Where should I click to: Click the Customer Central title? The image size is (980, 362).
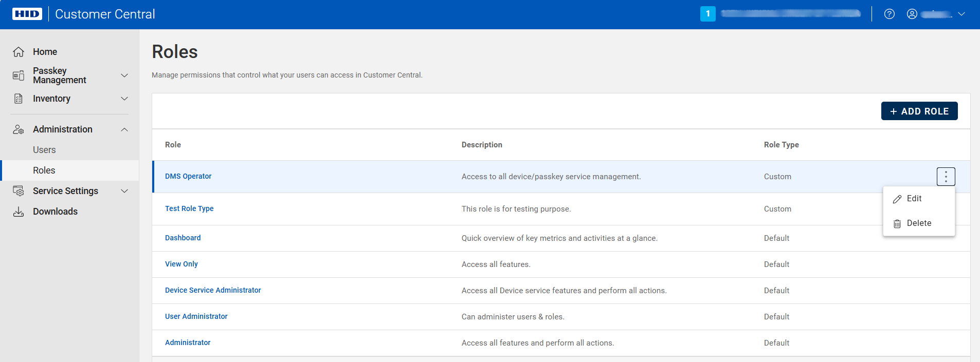tap(105, 14)
